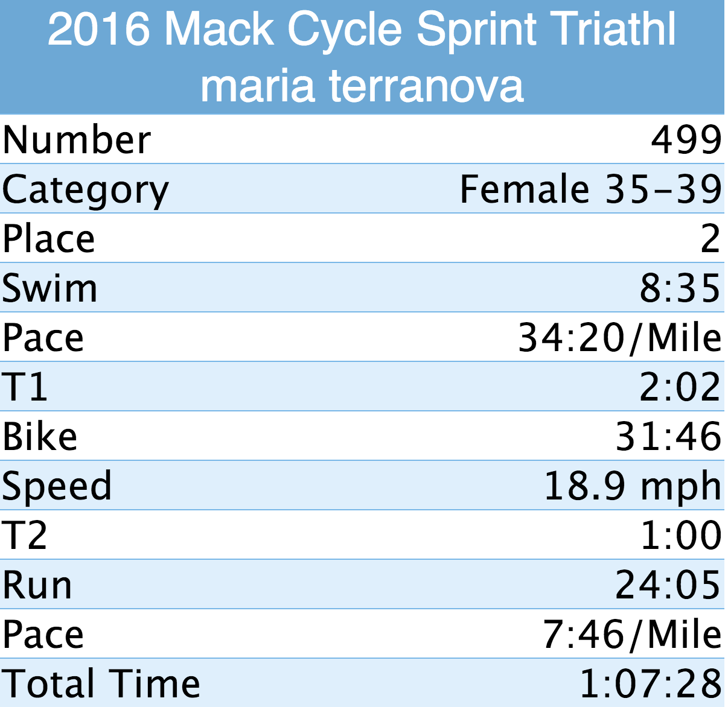Select the 34:20/Mile swim pace value
Image resolution: width=728 pixels, height=707 pixels.
point(620,338)
